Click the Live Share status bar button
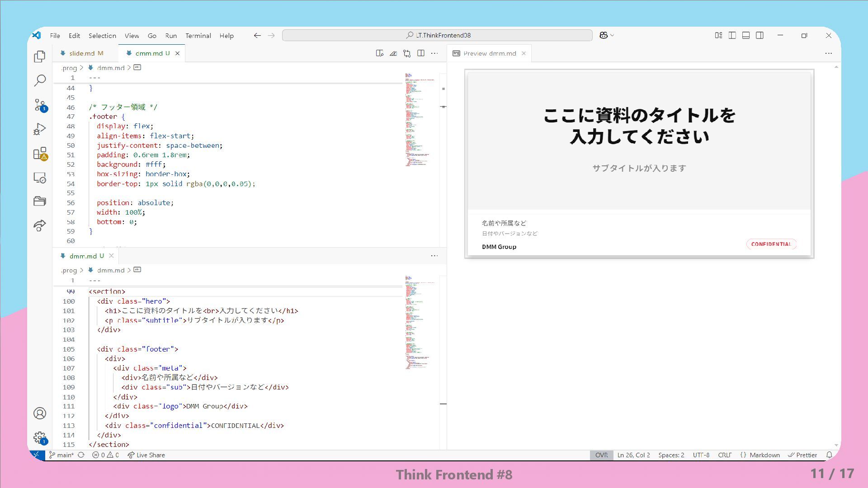Image resolution: width=868 pixels, height=488 pixels. (146, 455)
